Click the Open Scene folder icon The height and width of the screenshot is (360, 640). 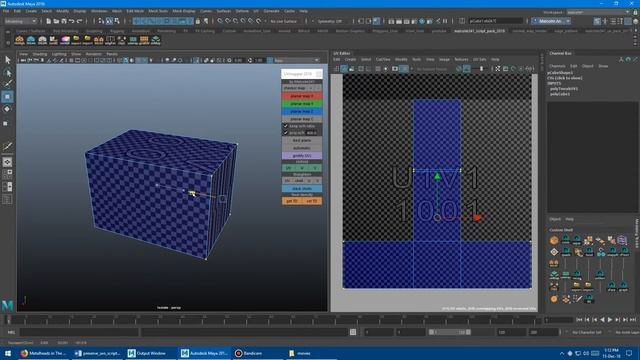(56, 21)
